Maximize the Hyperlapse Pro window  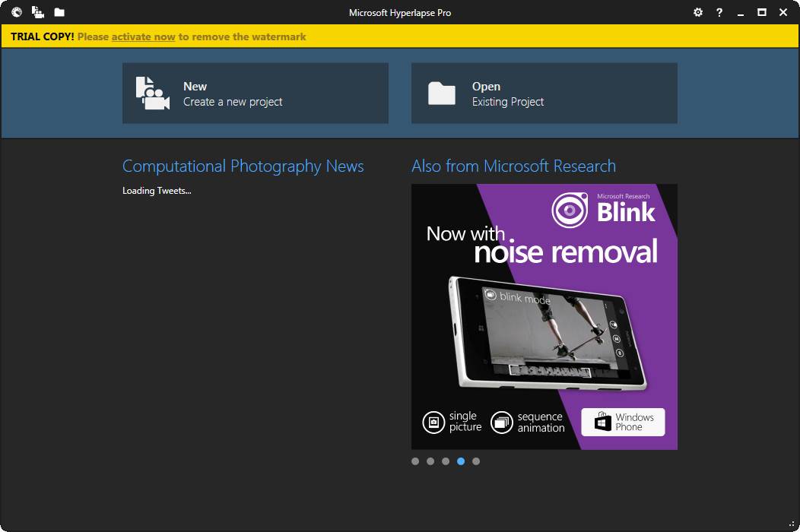tap(762, 12)
